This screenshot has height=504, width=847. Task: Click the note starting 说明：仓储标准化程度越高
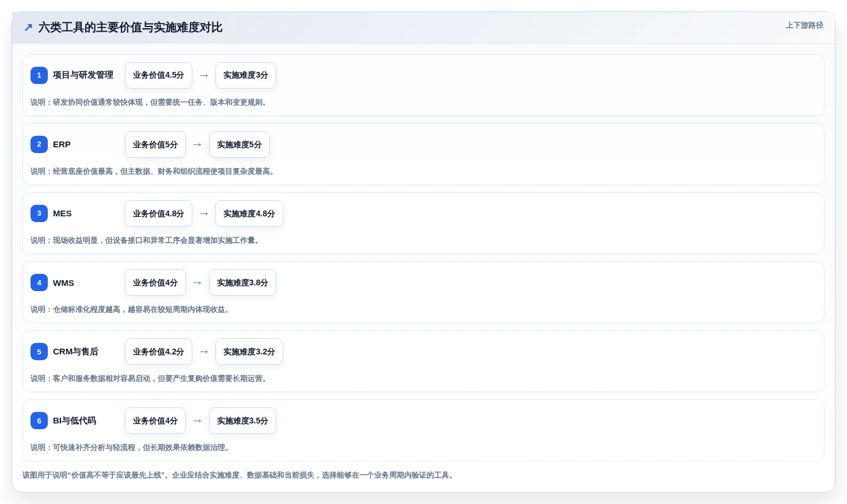point(131,310)
